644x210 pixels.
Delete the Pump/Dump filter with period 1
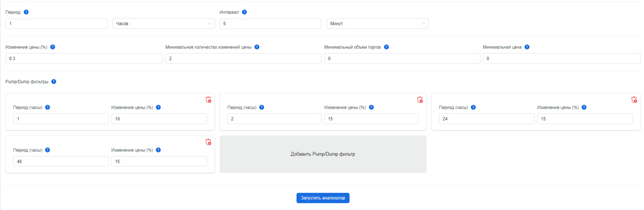coord(208,100)
